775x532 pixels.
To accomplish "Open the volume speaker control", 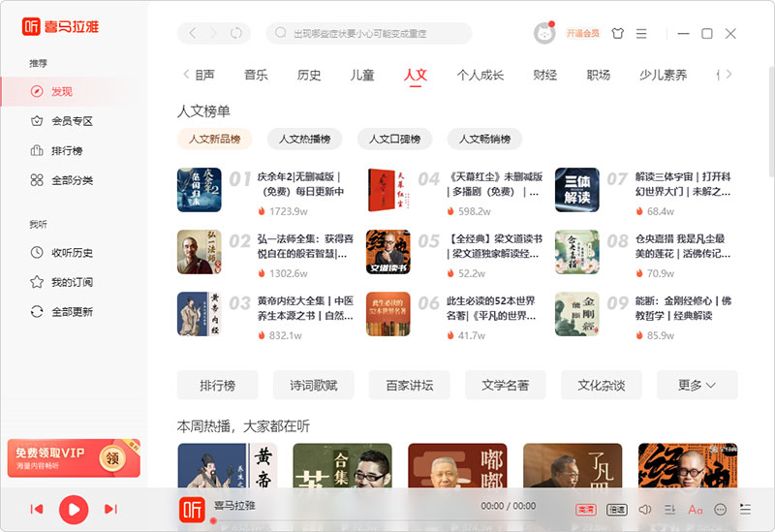I will coord(645,509).
